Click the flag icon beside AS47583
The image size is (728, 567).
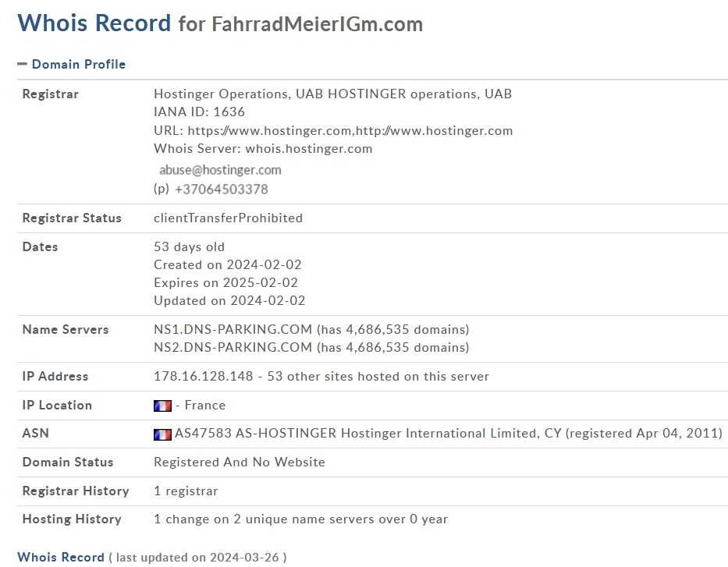[x=162, y=434]
